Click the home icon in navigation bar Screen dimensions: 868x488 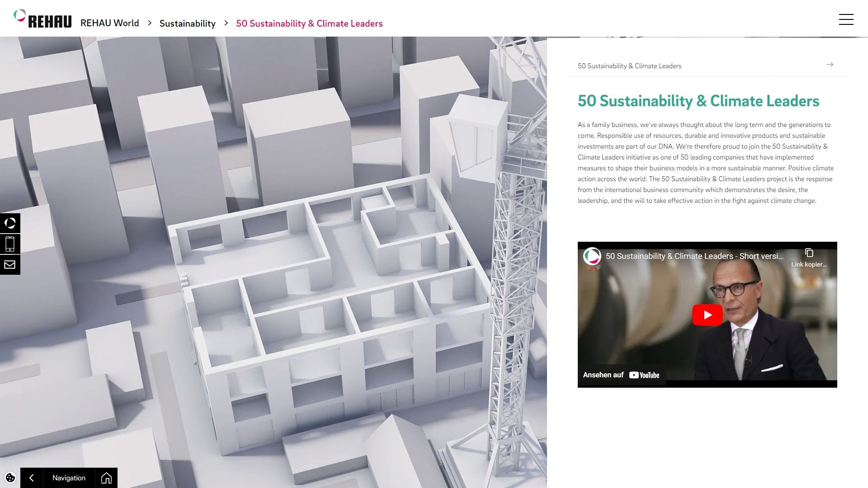pos(106,478)
